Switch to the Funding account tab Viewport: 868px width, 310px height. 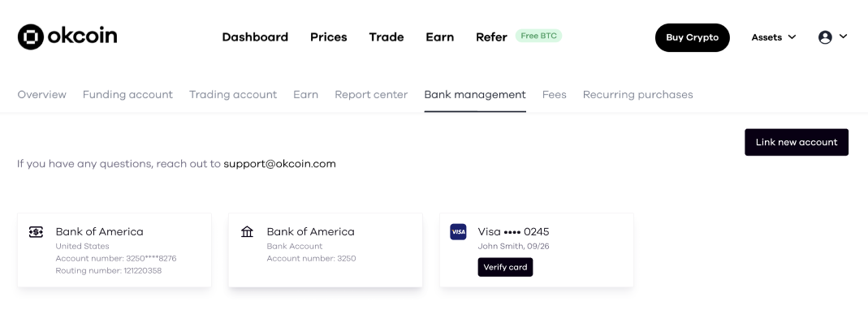click(127, 95)
